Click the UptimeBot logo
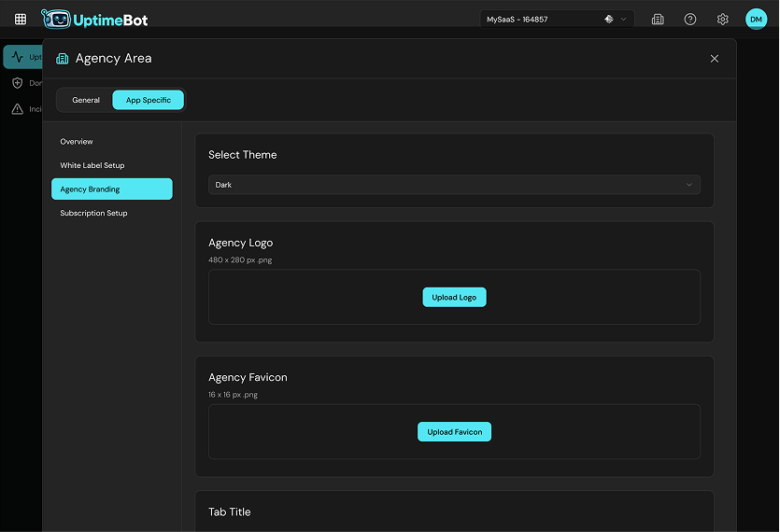 point(94,20)
